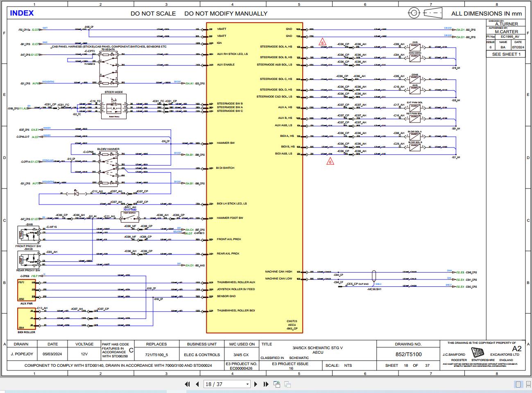
Task: Return to the previous view
Action: (x=277, y=384)
